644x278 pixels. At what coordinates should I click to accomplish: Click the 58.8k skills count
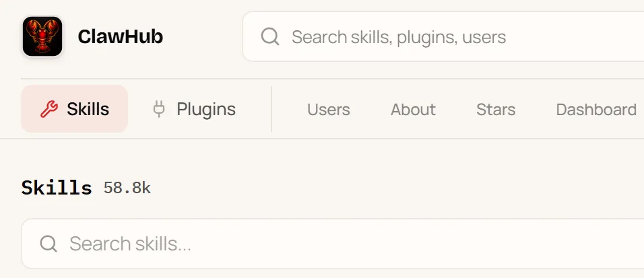(127, 188)
